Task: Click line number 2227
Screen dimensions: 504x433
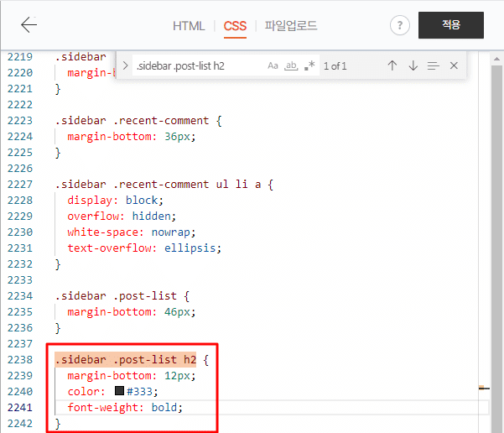Action: tap(20, 185)
